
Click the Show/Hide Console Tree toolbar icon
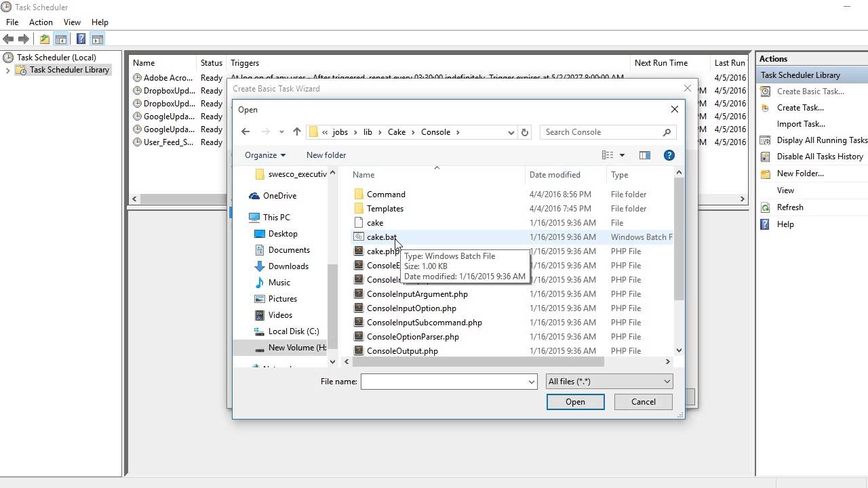pyautogui.click(x=60, y=39)
